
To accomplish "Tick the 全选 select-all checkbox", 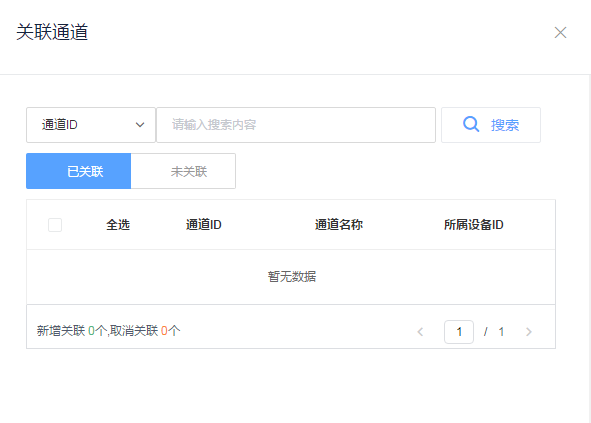I will click(55, 225).
